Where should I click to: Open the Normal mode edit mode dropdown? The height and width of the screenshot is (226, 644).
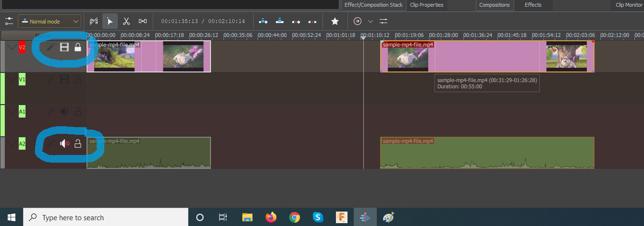(50, 21)
